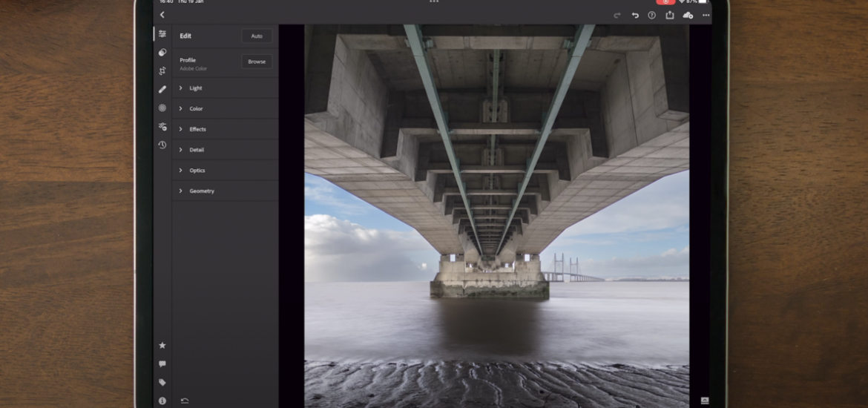Expand the Optics panel
Viewport: 868px width, 408px height.
pyautogui.click(x=226, y=170)
